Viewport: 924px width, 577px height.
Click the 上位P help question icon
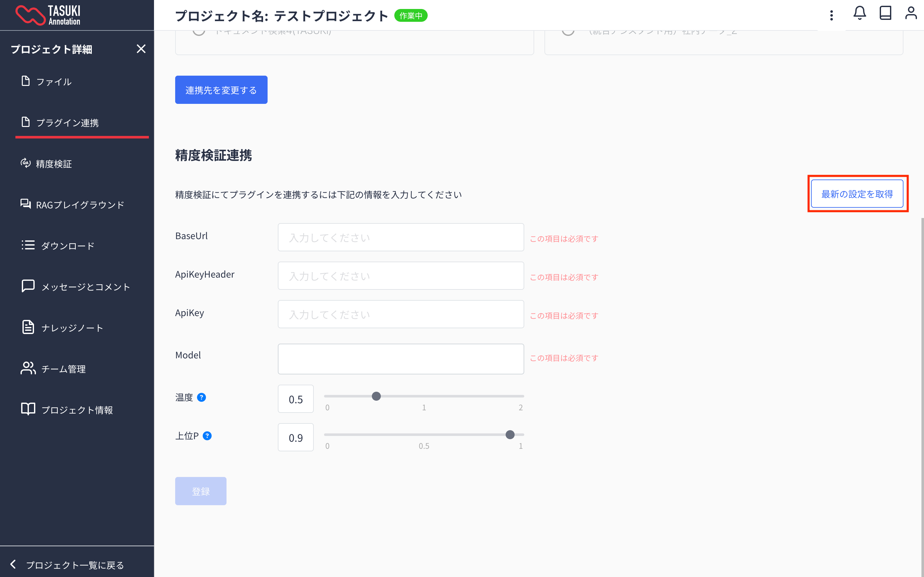(x=207, y=436)
